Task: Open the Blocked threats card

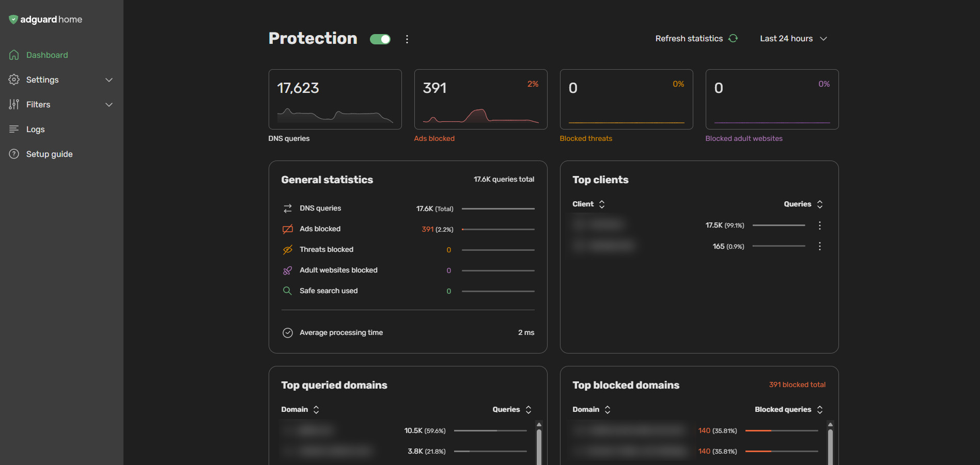Action: (x=627, y=99)
